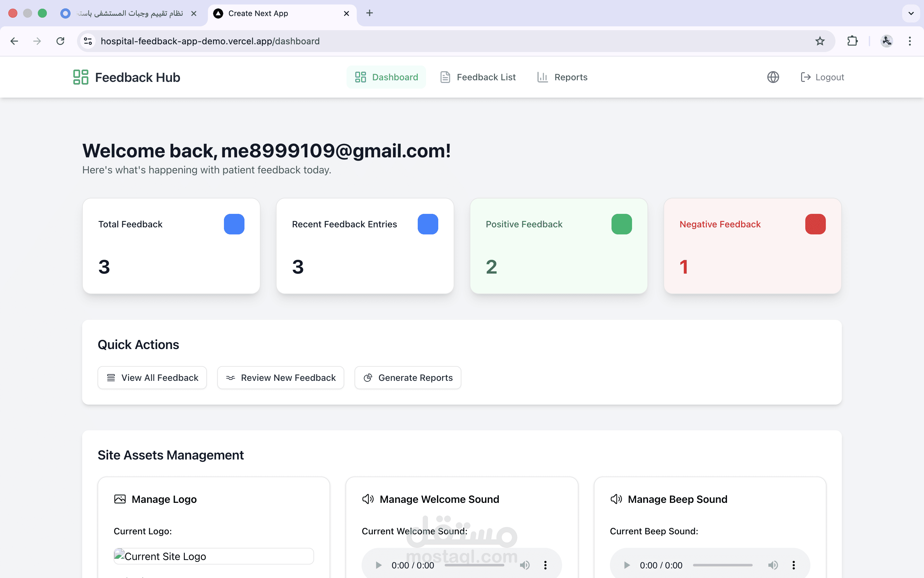
Task: Click speaker icon beside Manage Welcome Sound
Action: (x=368, y=499)
